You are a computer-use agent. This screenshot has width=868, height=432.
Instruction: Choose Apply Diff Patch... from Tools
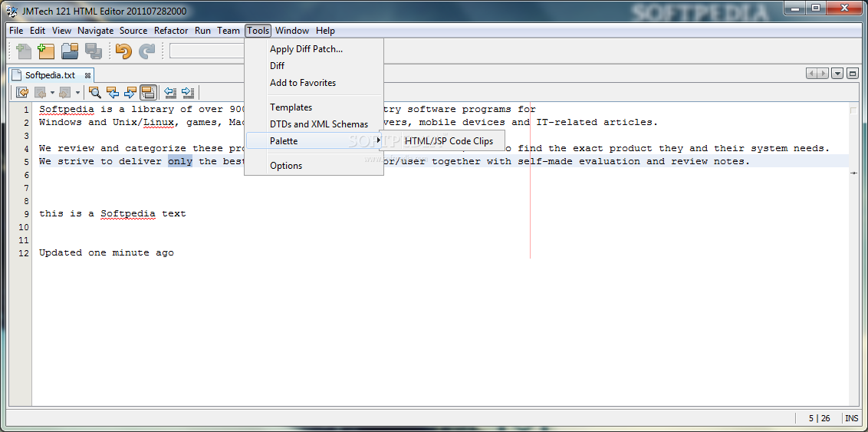[314, 49]
